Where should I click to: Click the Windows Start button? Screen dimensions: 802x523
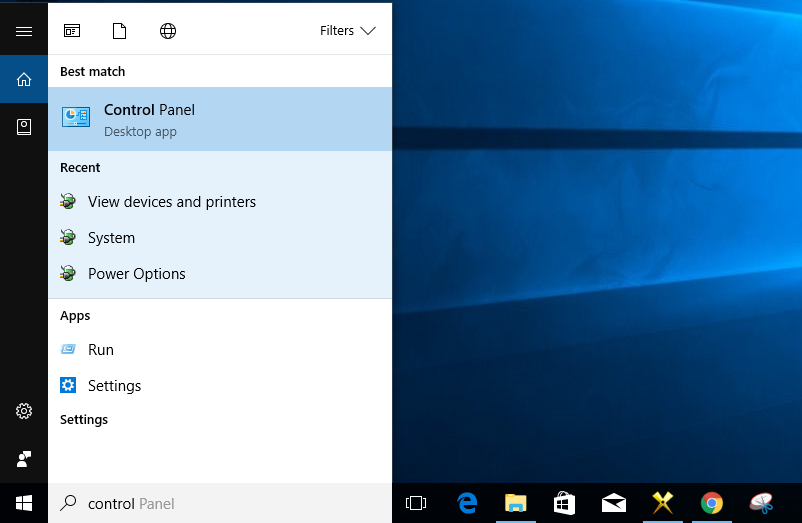pyautogui.click(x=24, y=503)
